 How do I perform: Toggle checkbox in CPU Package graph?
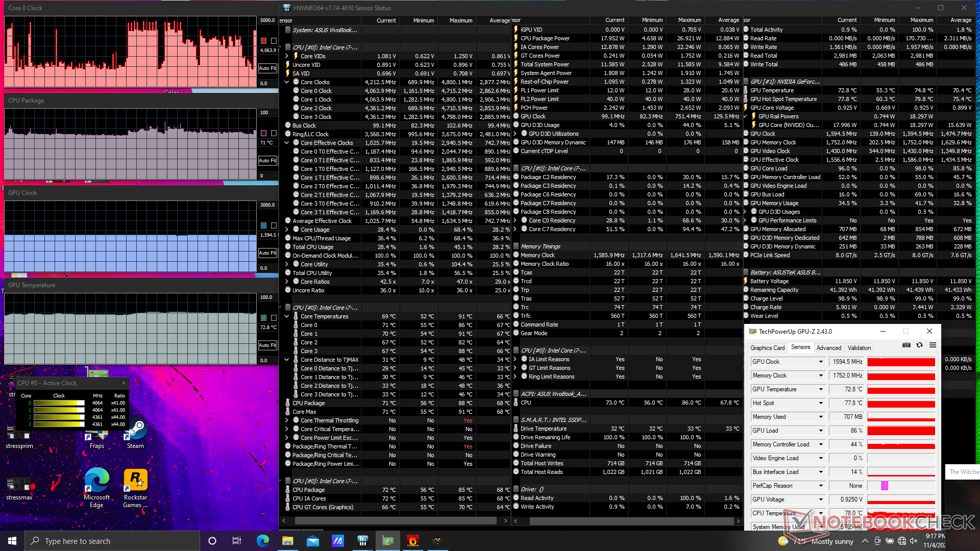tap(274, 133)
